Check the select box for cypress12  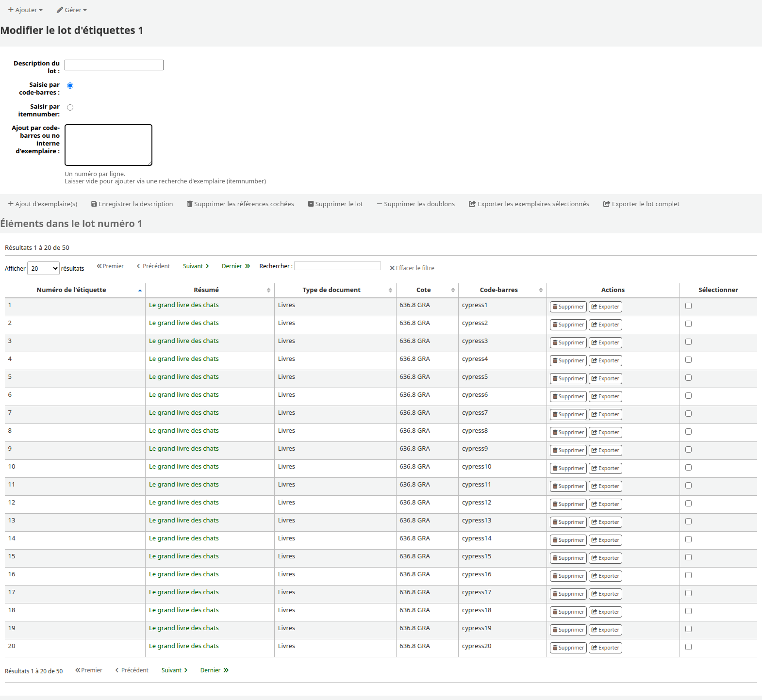click(688, 504)
